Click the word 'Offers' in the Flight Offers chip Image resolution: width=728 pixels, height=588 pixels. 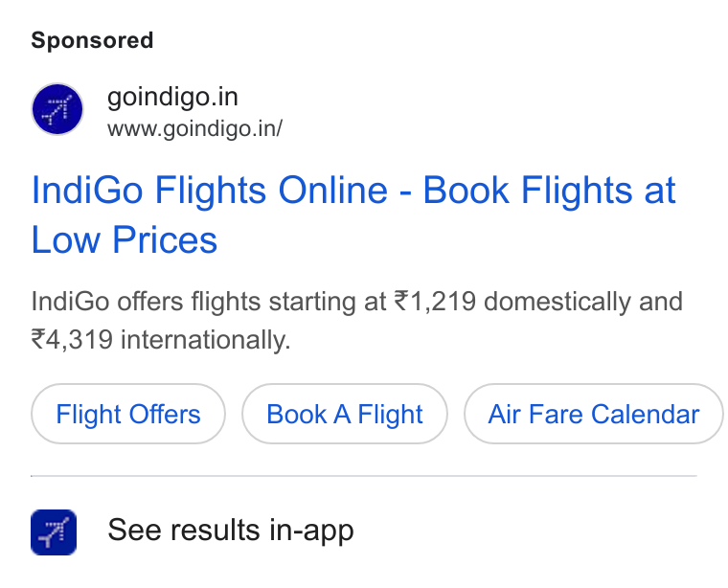pyautogui.click(x=165, y=414)
